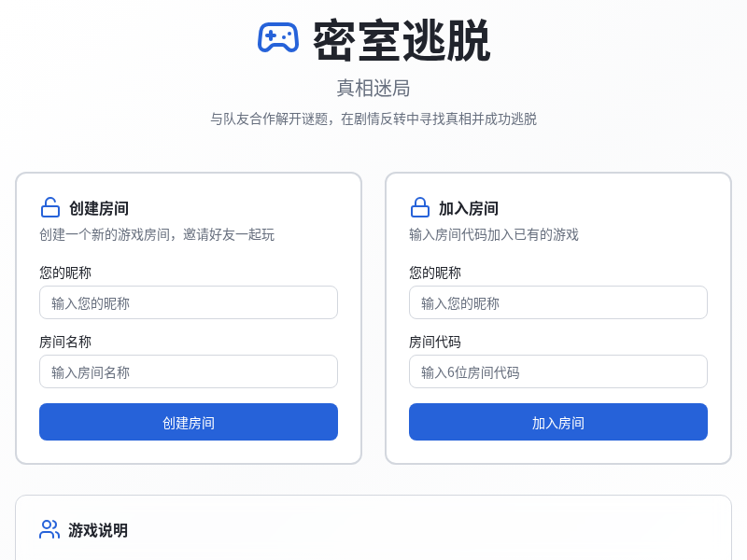Click the blue 加入房间 button
The width and height of the screenshot is (747, 560).
coord(557,422)
